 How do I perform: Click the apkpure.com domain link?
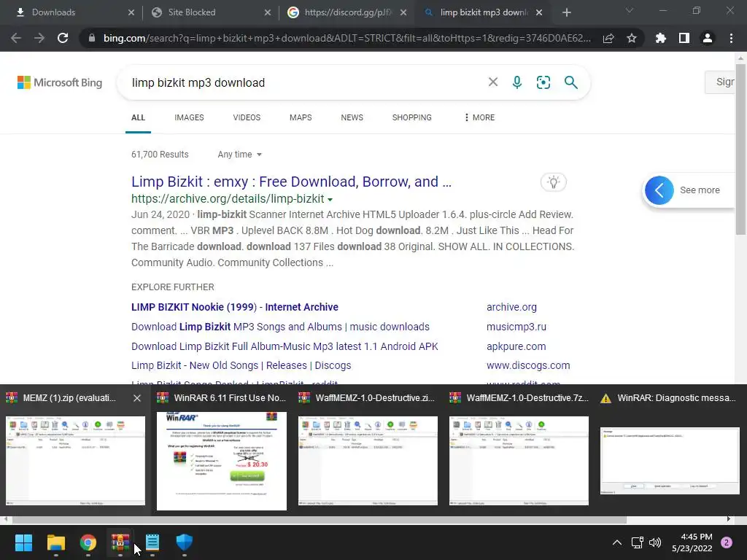(516, 346)
